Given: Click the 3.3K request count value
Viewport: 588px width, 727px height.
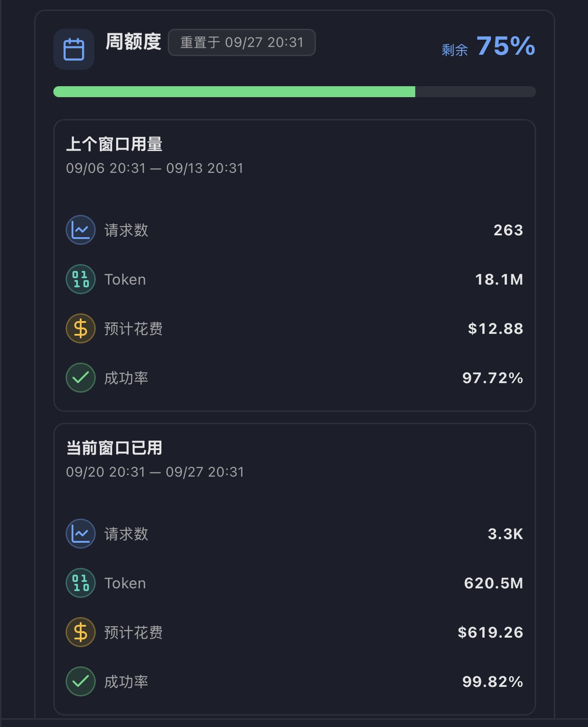Looking at the screenshot, I should 505,534.
